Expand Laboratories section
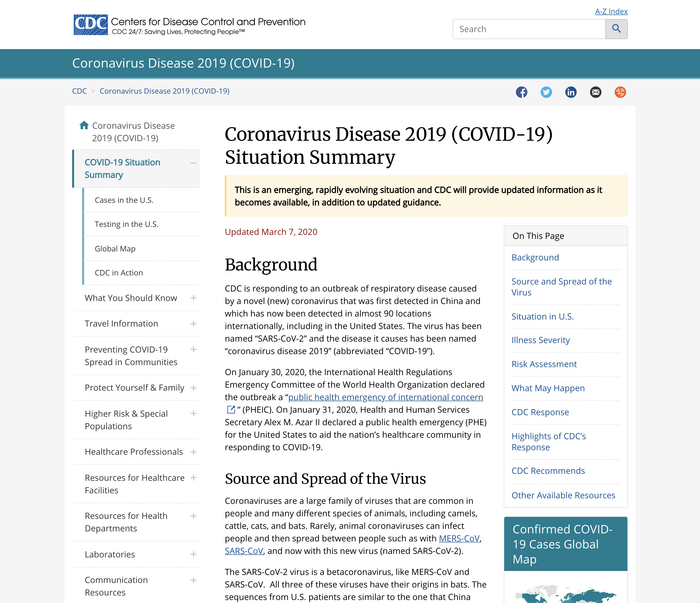Screen dimensions: 700x603 pos(193,554)
